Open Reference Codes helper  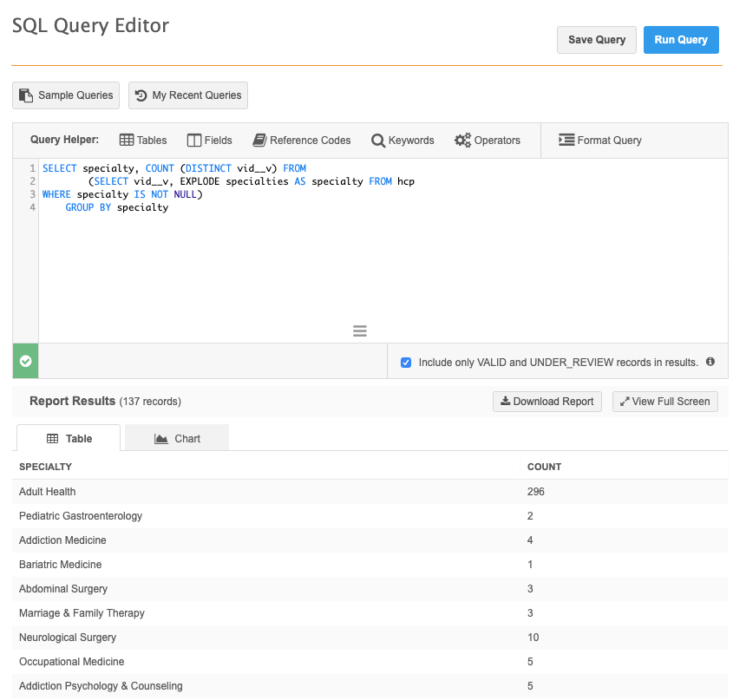point(301,141)
